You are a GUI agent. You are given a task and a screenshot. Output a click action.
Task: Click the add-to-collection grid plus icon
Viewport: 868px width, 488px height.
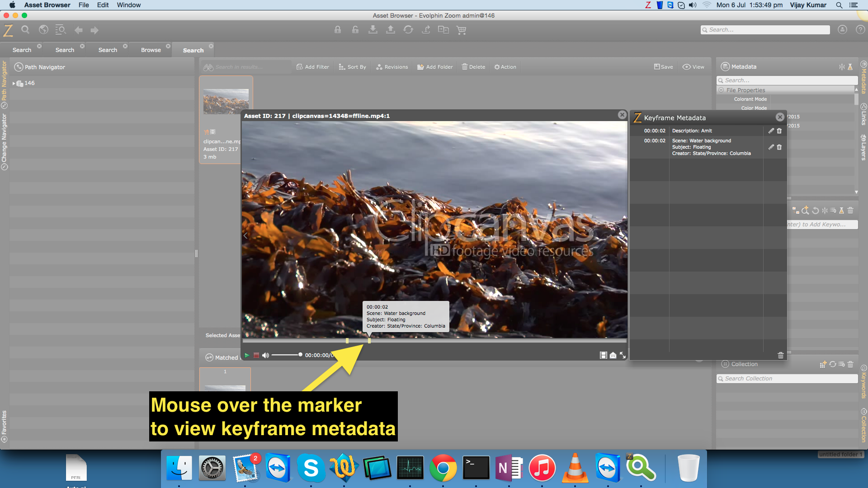pyautogui.click(x=823, y=364)
